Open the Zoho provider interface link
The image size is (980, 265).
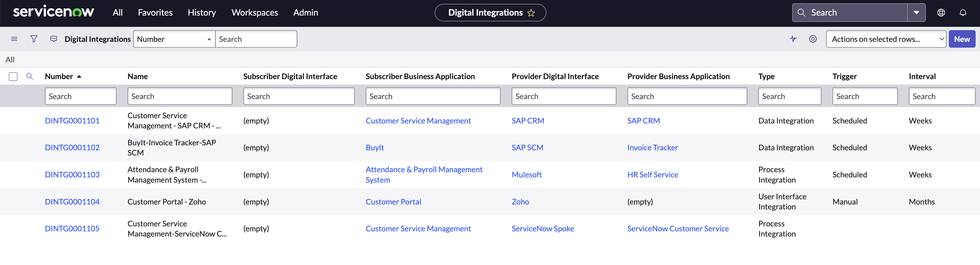(520, 201)
